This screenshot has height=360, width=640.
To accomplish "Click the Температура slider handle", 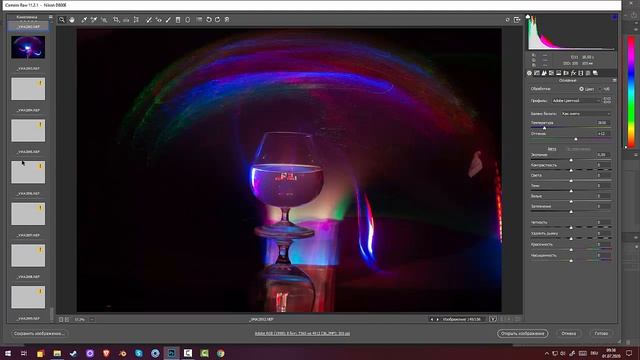I will tap(544, 128).
